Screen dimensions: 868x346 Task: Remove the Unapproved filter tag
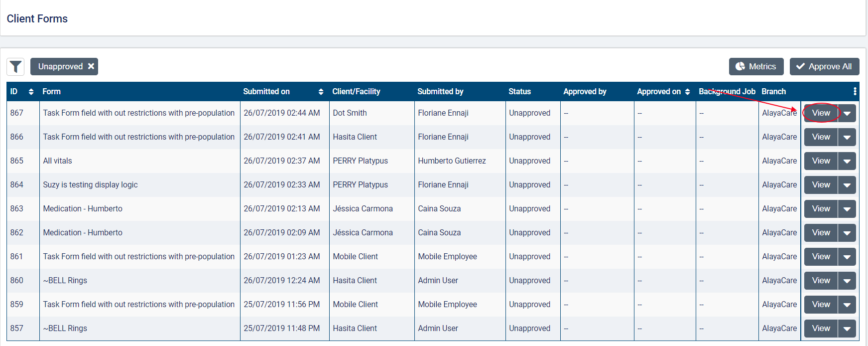[91, 66]
